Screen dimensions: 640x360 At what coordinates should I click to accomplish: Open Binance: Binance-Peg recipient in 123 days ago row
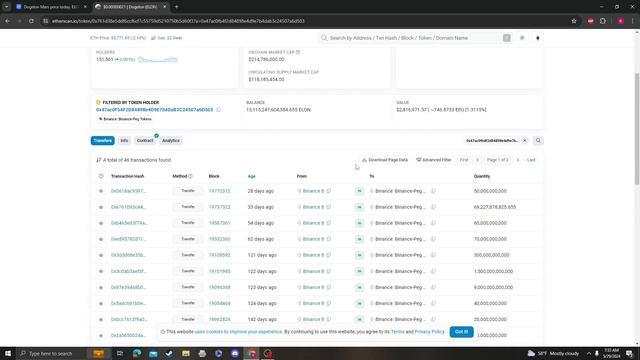tap(400, 287)
